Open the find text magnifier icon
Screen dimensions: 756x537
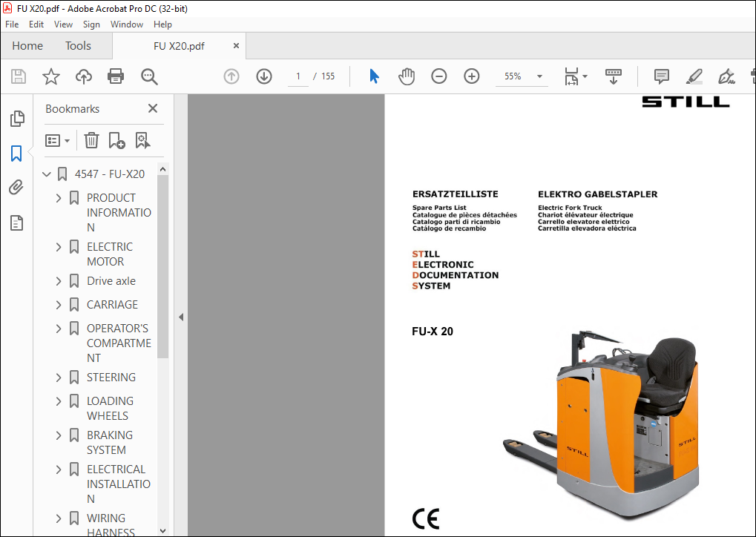pos(149,76)
